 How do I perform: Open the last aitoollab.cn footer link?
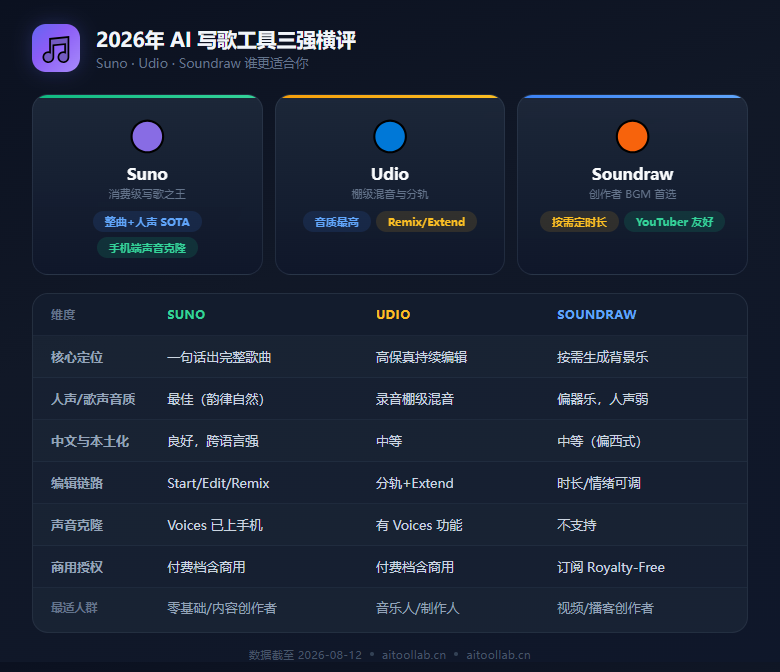click(x=498, y=655)
